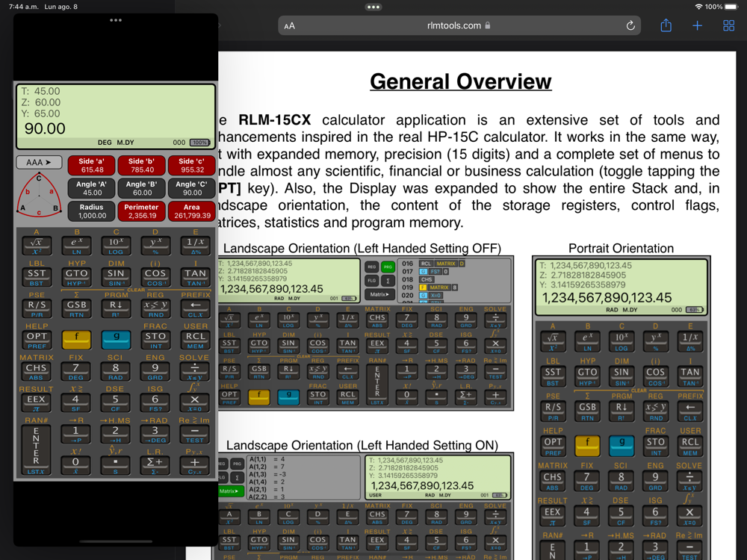Tap the x≶y swap key
Image resolution: width=747 pixels, height=560 pixels.
[155, 308]
